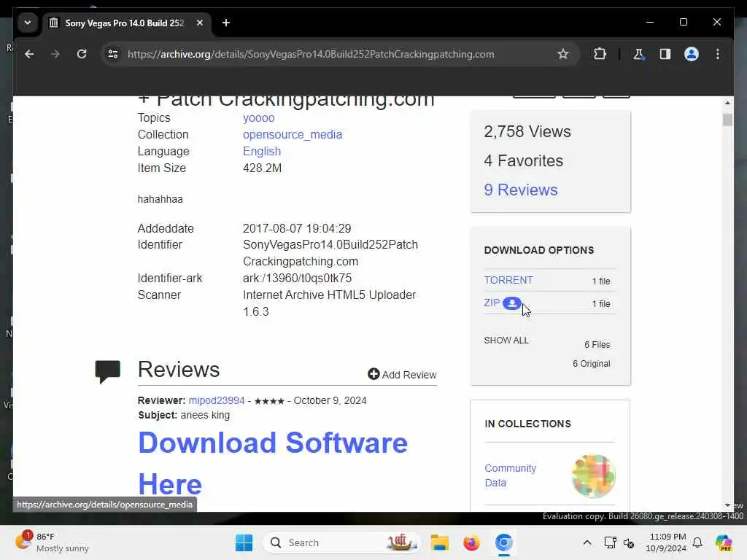Go back to the previous page
Screen dimensions: 747x560
[29, 54]
